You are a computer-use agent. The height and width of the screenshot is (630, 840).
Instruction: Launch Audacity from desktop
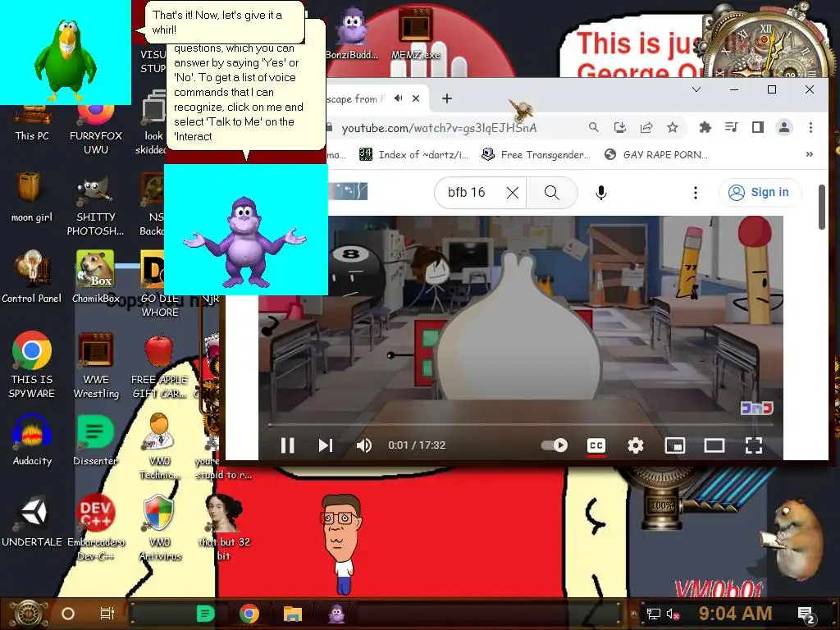click(32, 441)
